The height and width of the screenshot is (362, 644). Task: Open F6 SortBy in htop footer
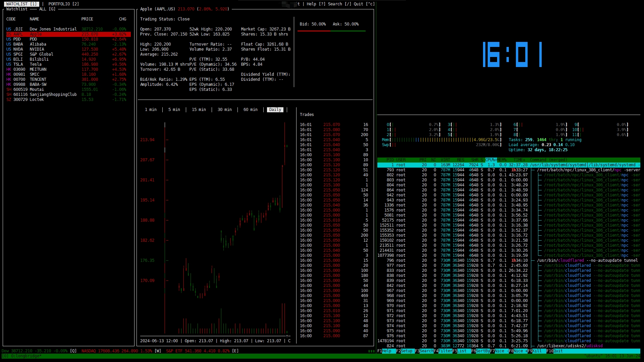click(x=480, y=351)
